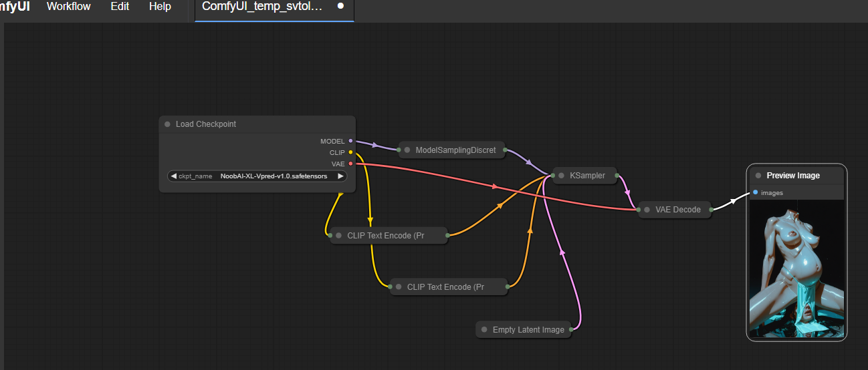The height and width of the screenshot is (370, 868).
Task: Select the Load Checkpoint node title
Action: pos(206,124)
